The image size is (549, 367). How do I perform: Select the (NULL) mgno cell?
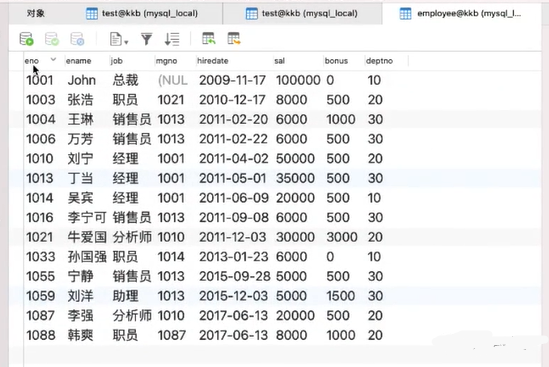pos(173,80)
